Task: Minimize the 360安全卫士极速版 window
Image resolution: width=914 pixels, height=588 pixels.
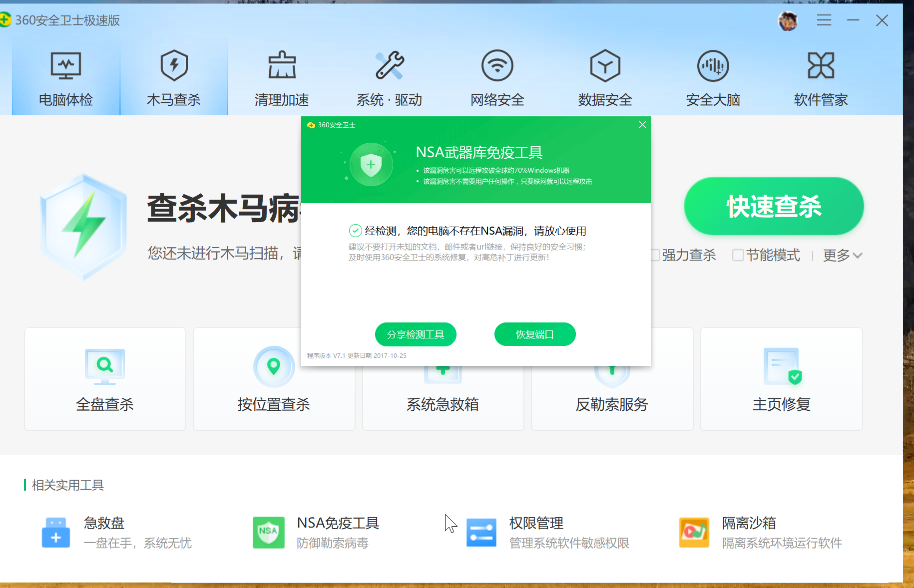Action: 853,20
